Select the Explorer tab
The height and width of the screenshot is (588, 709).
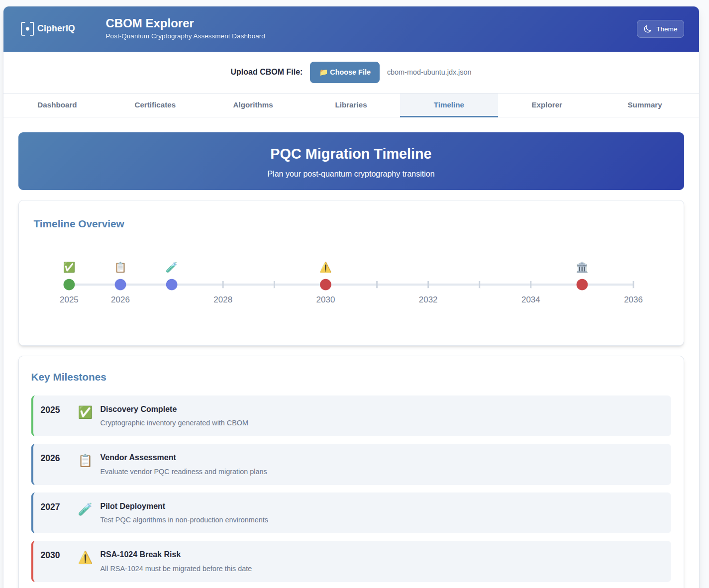point(546,105)
